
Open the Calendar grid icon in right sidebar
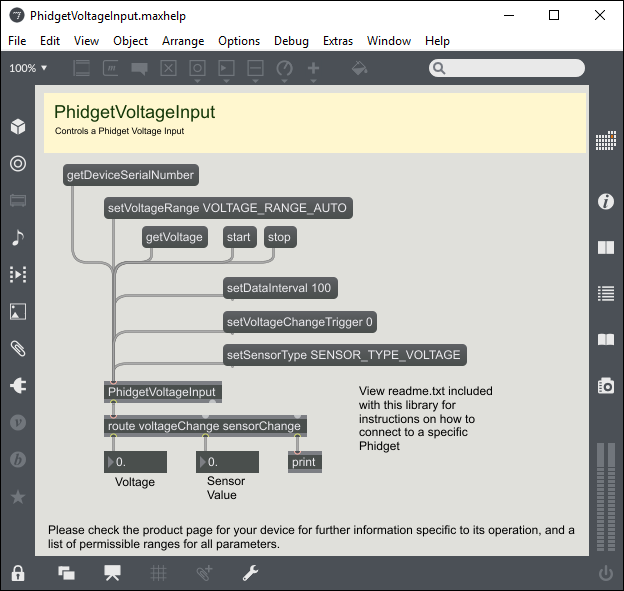pos(606,141)
